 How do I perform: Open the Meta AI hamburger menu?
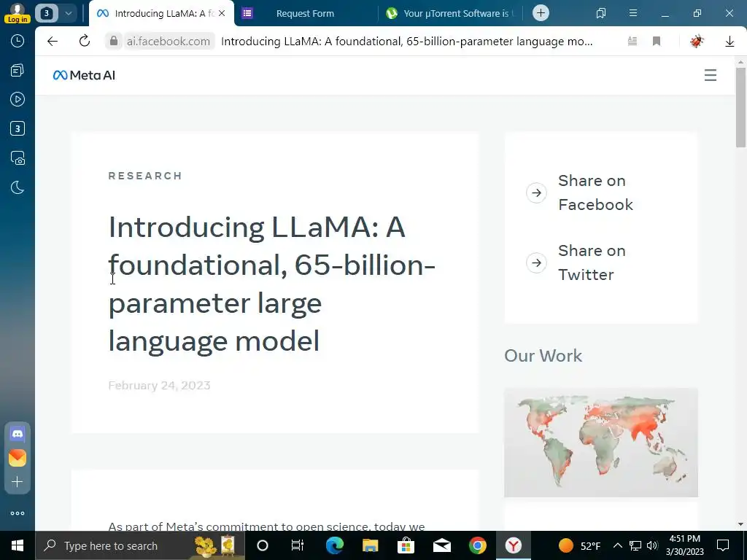click(711, 75)
